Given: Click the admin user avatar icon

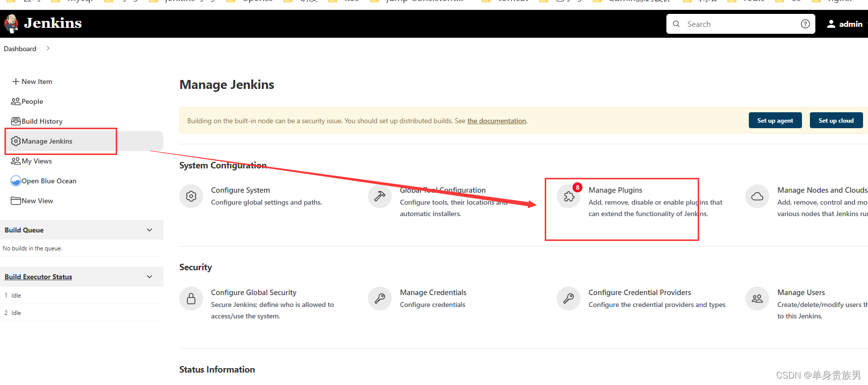Looking at the screenshot, I should coord(831,24).
